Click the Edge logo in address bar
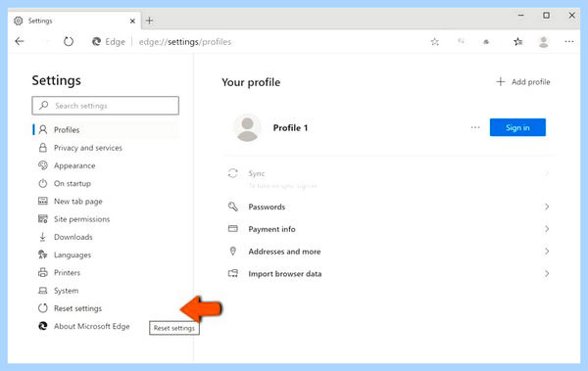Image resolution: width=588 pixels, height=371 pixels. 96,41
